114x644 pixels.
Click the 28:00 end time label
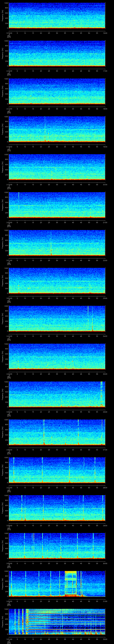(x=105, y=487)
